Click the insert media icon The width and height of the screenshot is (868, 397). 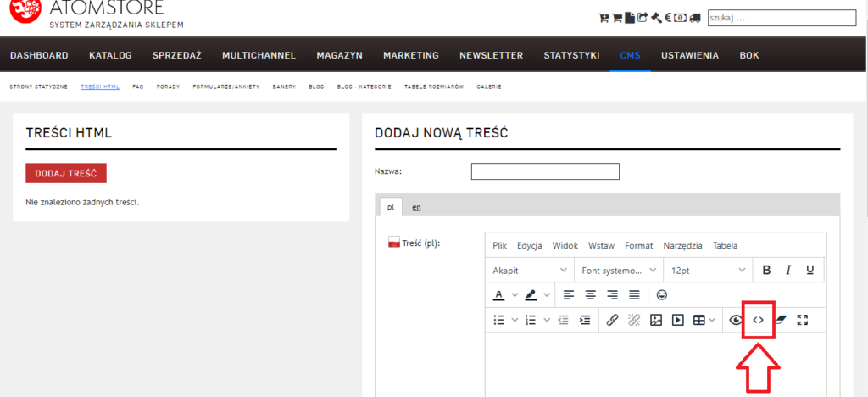tap(677, 320)
